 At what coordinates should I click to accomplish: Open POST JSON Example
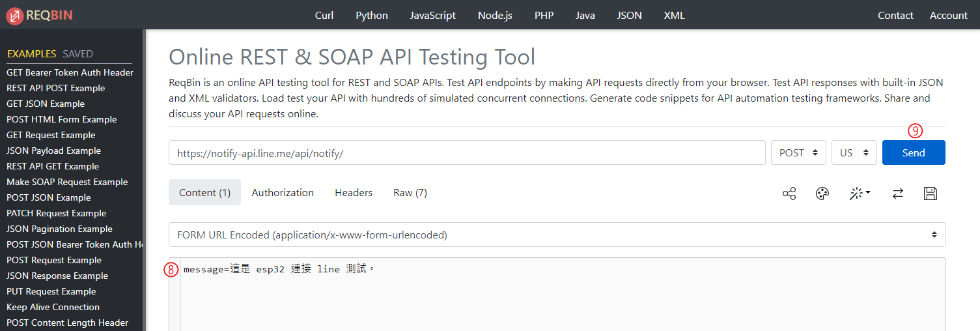click(x=49, y=197)
